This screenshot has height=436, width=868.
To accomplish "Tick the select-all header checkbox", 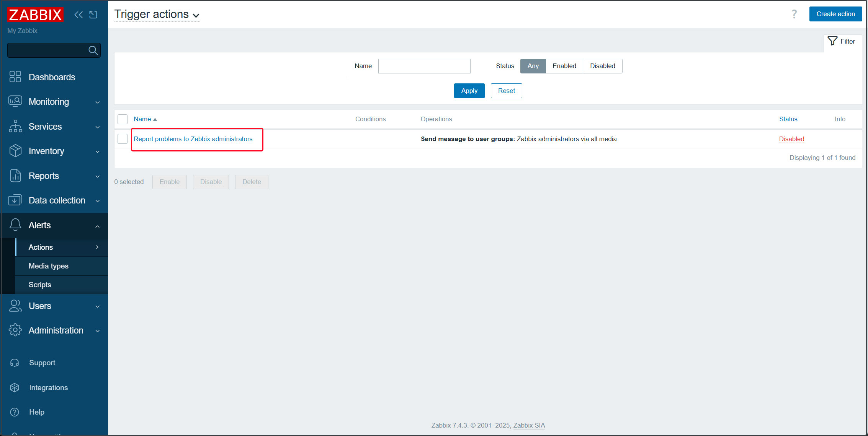I will (x=123, y=119).
